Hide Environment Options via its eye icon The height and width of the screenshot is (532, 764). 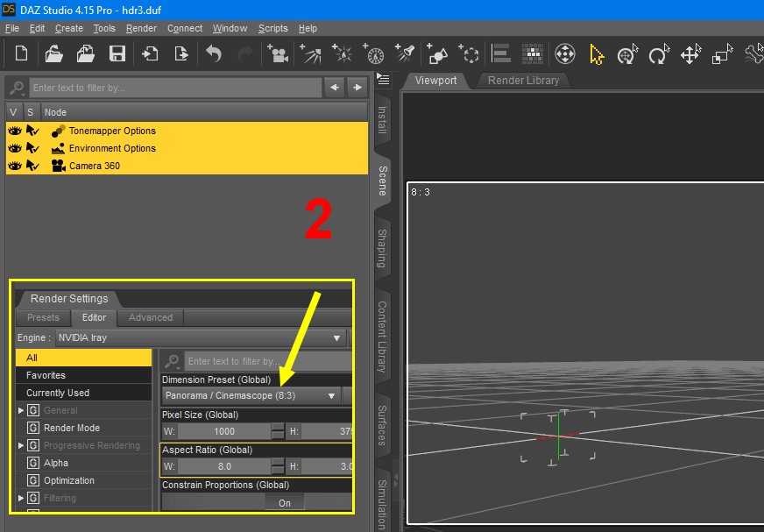click(x=15, y=148)
